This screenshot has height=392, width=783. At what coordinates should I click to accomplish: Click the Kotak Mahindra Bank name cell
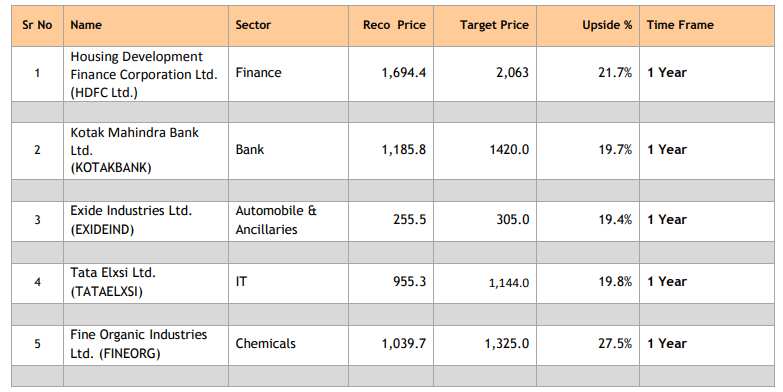click(x=146, y=150)
